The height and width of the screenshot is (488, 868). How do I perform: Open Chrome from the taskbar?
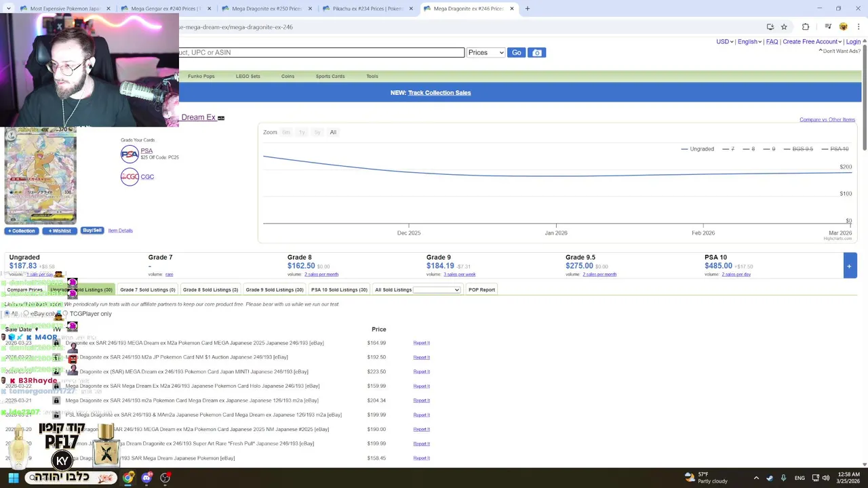[x=127, y=478]
